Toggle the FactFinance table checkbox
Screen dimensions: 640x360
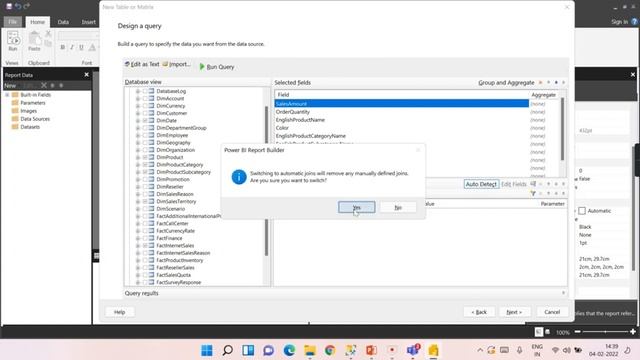coord(145,238)
